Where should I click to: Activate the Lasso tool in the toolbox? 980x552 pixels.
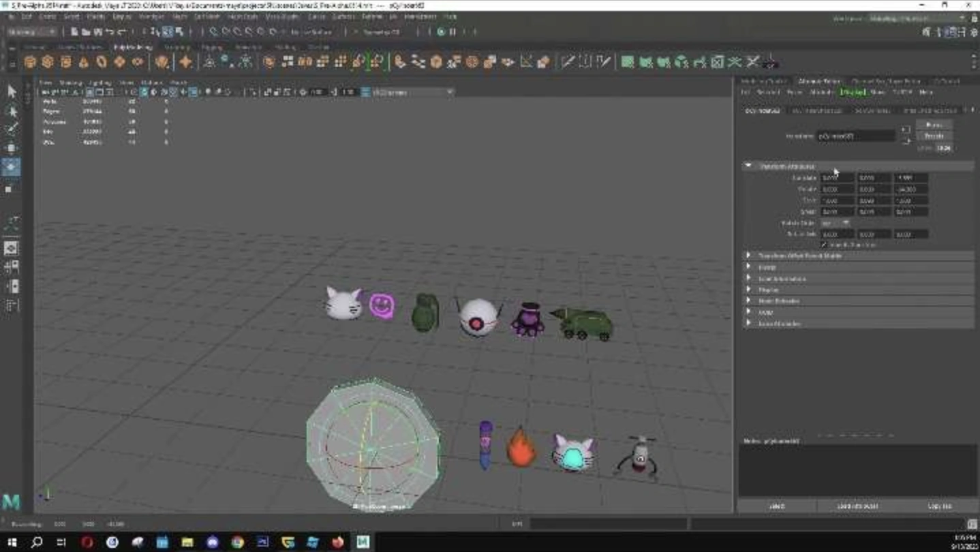click(x=12, y=110)
